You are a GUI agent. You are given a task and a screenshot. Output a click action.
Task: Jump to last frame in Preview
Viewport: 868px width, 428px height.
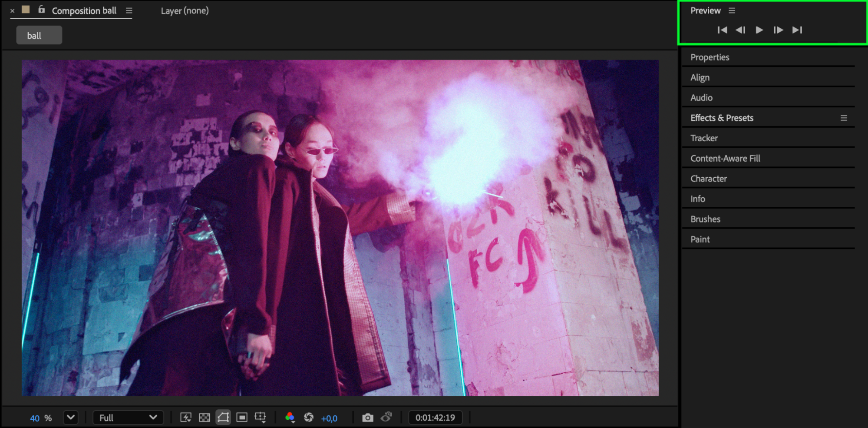pos(797,30)
